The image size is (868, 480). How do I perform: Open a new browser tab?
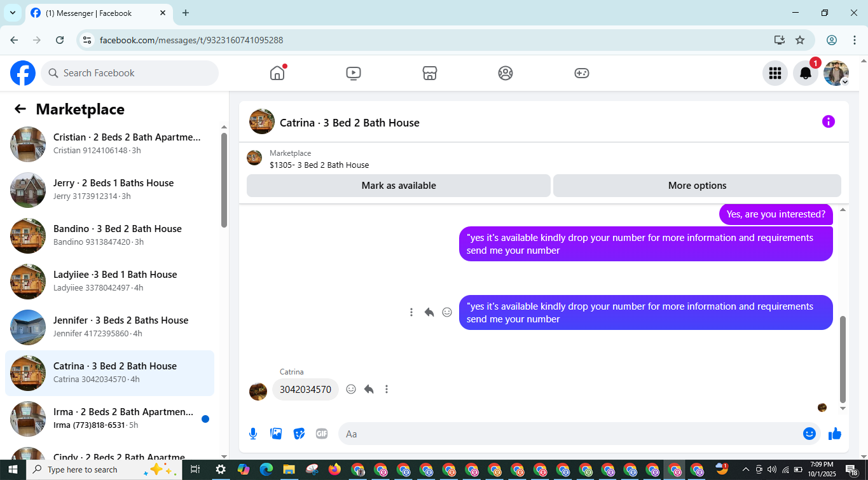click(x=186, y=13)
